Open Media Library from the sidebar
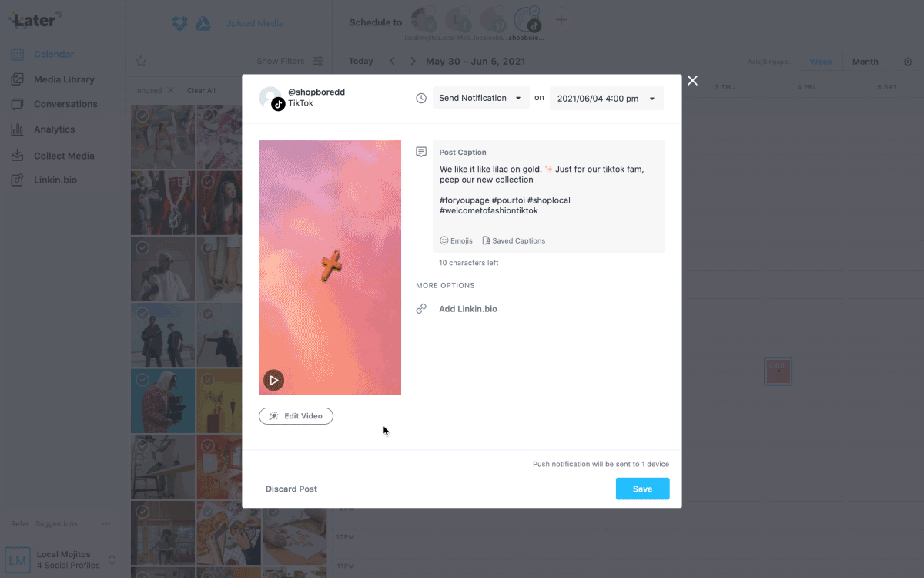 click(64, 79)
